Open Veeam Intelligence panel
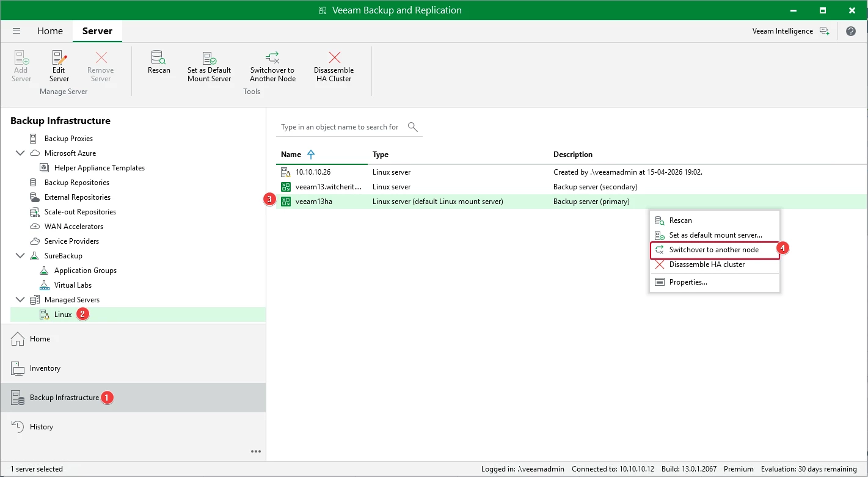Screen dimensions: 868x477 [x=791, y=31]
